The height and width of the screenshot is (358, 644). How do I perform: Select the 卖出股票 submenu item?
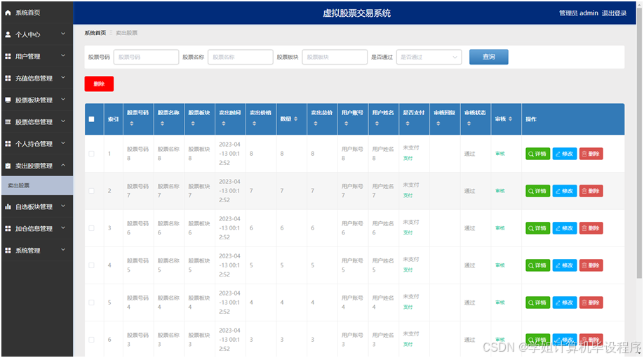click(x=37, y=185)
